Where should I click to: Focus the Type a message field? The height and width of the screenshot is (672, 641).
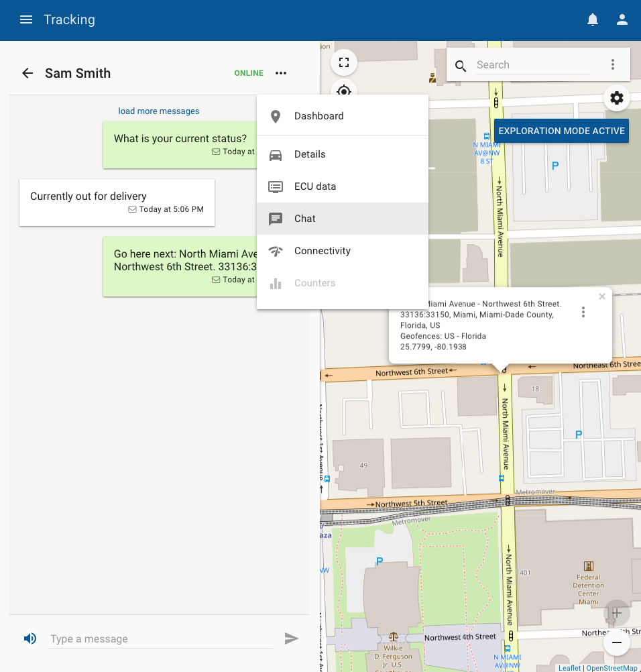pyautogui.click(x=161, y=639)
